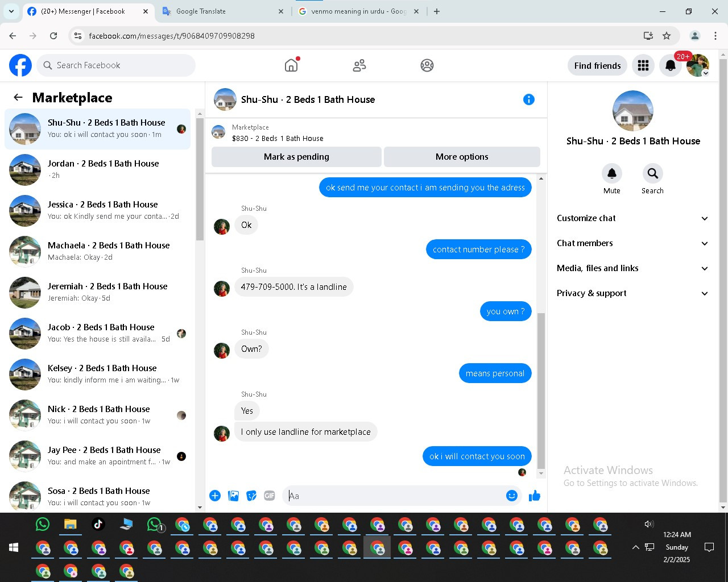
Task: Open TikTok from the taskbar
Action: (98, 524)
